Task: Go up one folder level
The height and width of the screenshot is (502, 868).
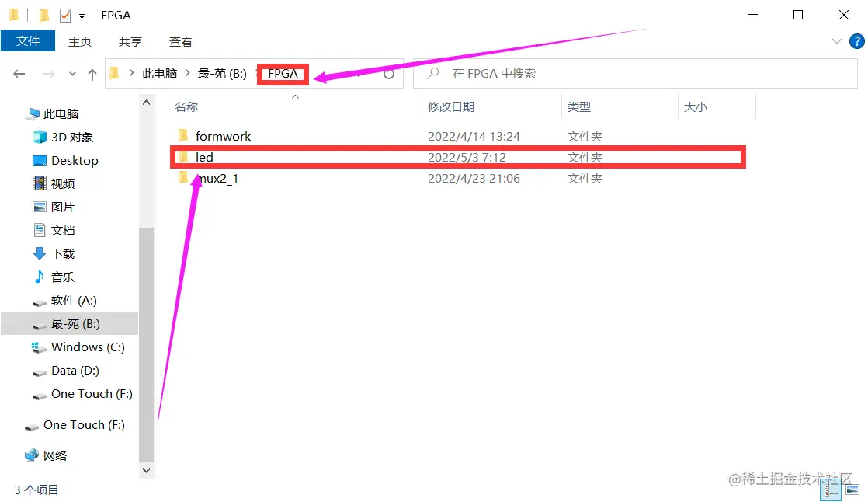Action: (92, 75)
